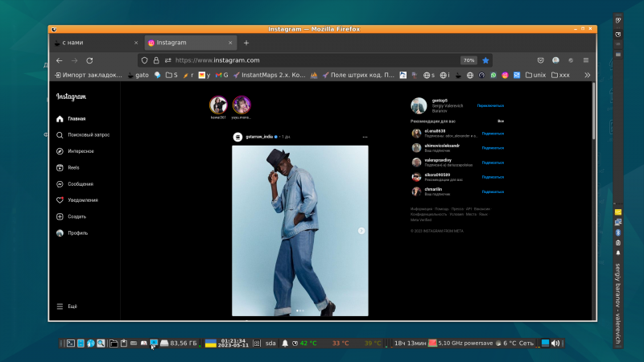Toggle the volume speaker icon in the taskbar

(555, 343)
